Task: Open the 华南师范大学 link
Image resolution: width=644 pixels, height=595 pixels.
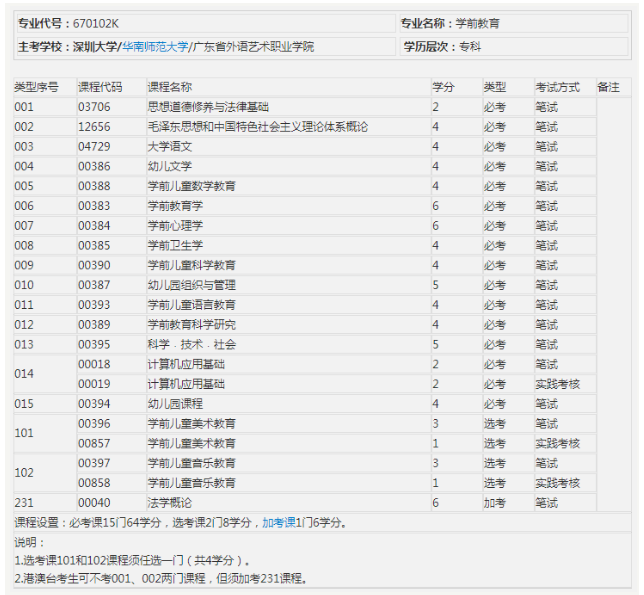Action: [155, 47]
